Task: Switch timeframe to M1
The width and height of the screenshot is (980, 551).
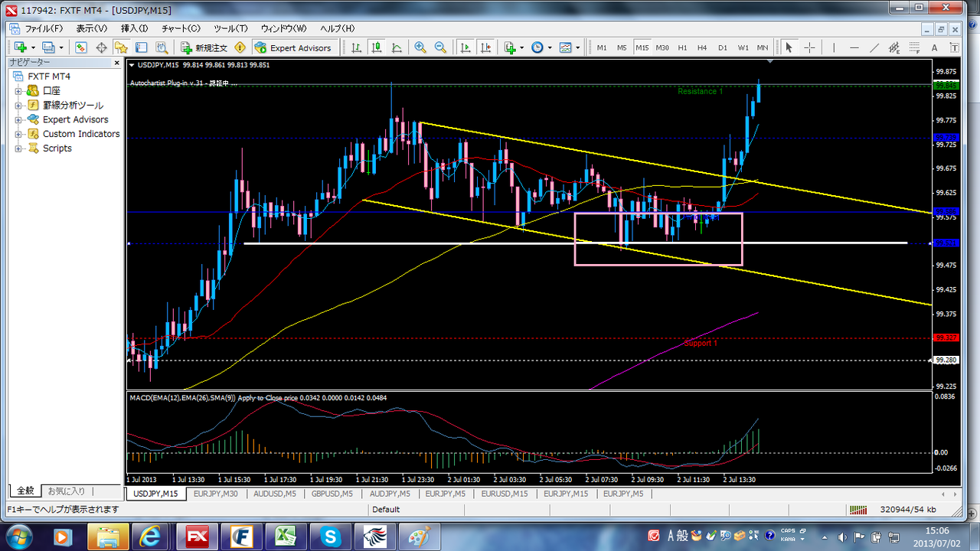Action: point(602,47)
